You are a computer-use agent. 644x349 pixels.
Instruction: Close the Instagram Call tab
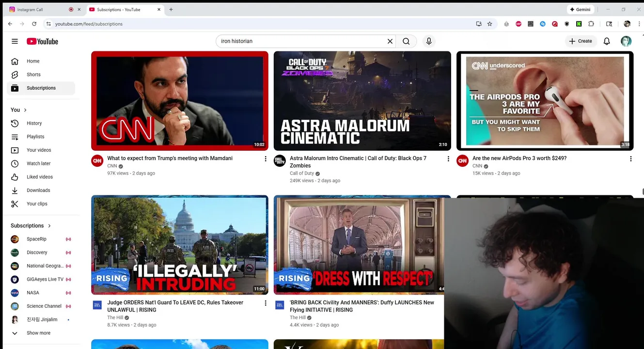[x=79, y=10]
